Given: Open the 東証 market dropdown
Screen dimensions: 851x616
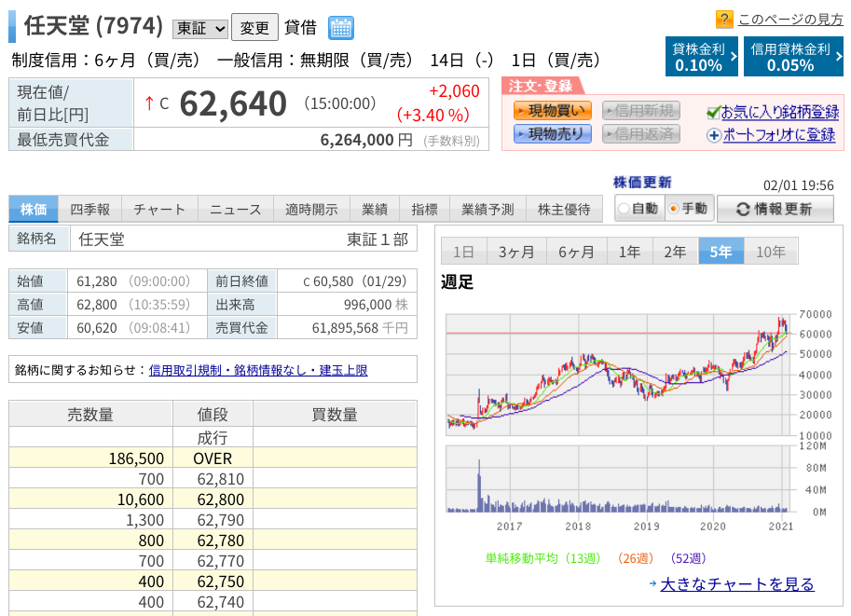Looking at the screenshot, I should pyautogui.click(x=200, y=29).
